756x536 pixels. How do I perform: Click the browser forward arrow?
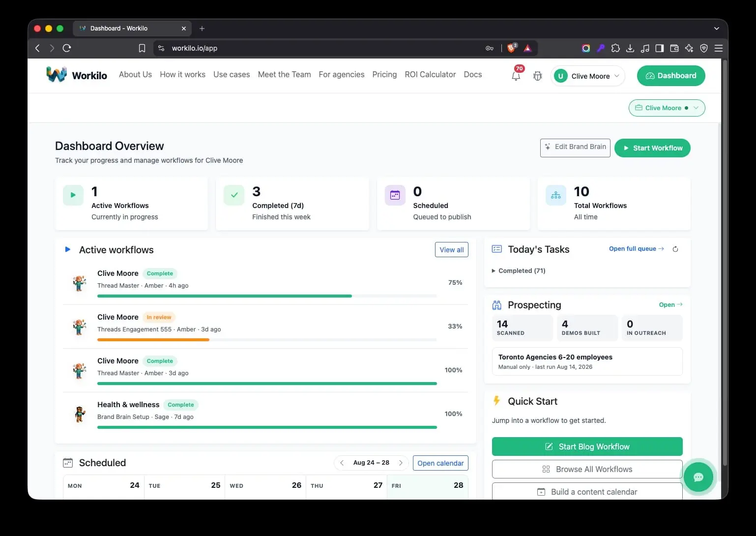coord(52,48)
